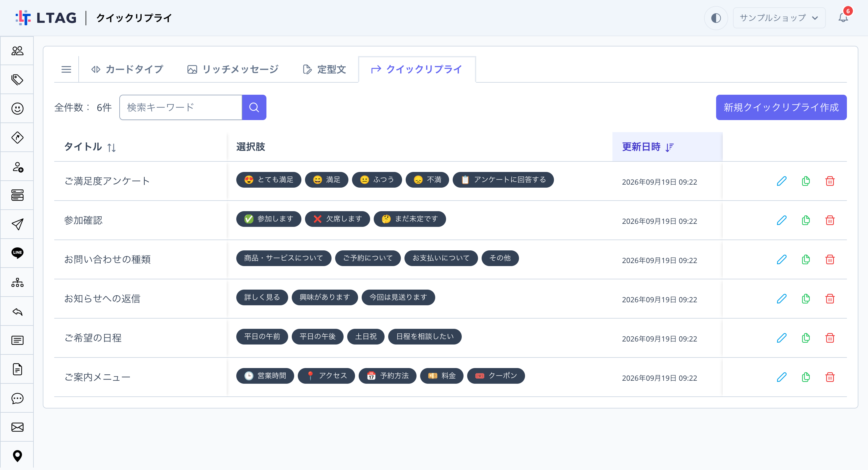Open the stacked cards sidebar icon

tap(17, 195)
